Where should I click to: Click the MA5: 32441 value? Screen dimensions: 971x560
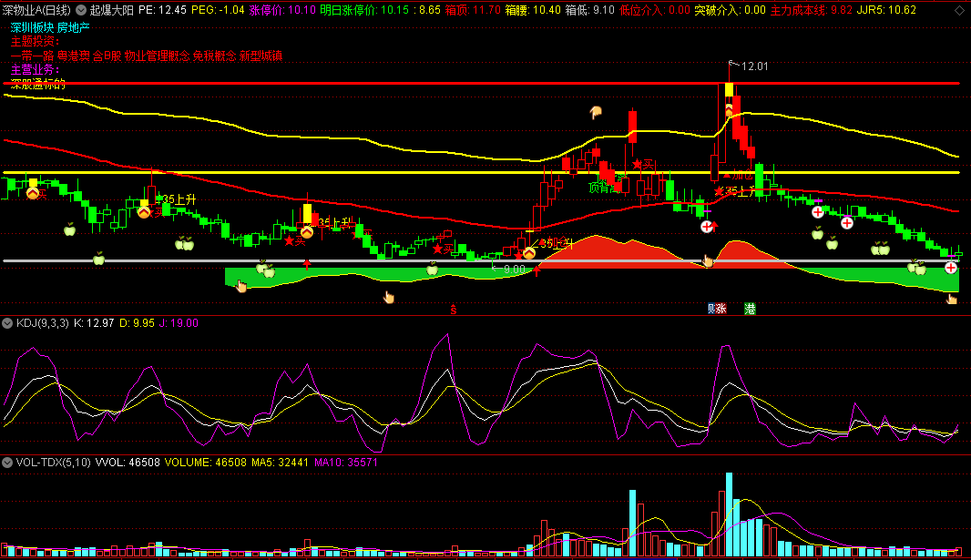coord(280,463)
